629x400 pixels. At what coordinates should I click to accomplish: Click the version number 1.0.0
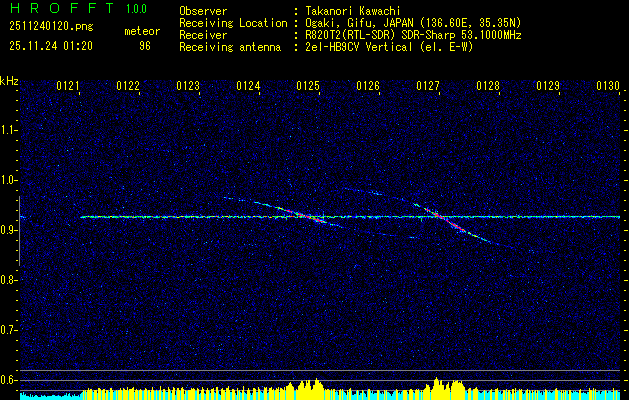tap(136, 9)
